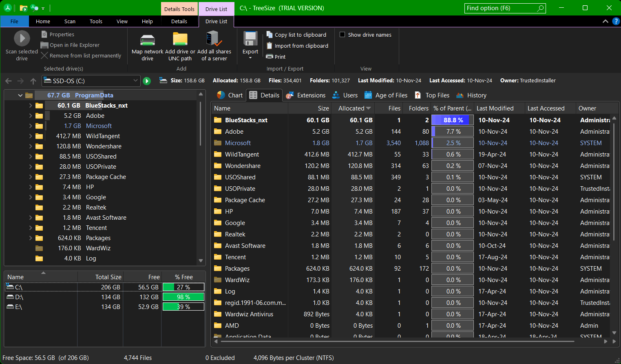Sort by the Size column header
The height and width of the screenshot is (364, 621).
click(x=310, y=108)
